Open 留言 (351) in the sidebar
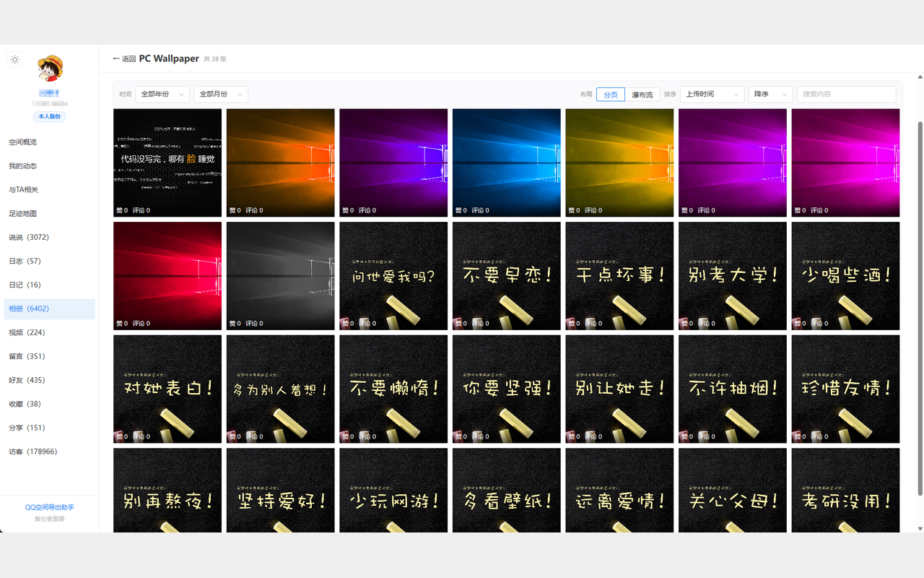924x578 pixels. [49, 357]
